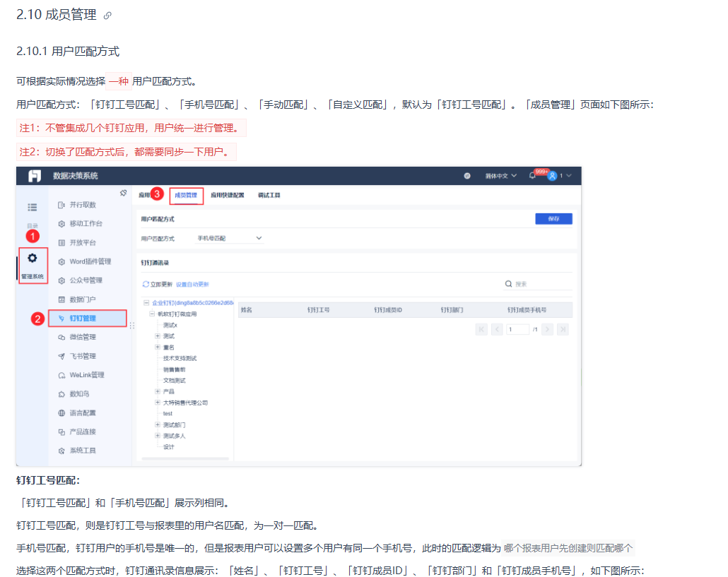Viewport: 728px width, 577px height.
Task: Open 语言配置 in the sidebar
Action: [83, 413]
